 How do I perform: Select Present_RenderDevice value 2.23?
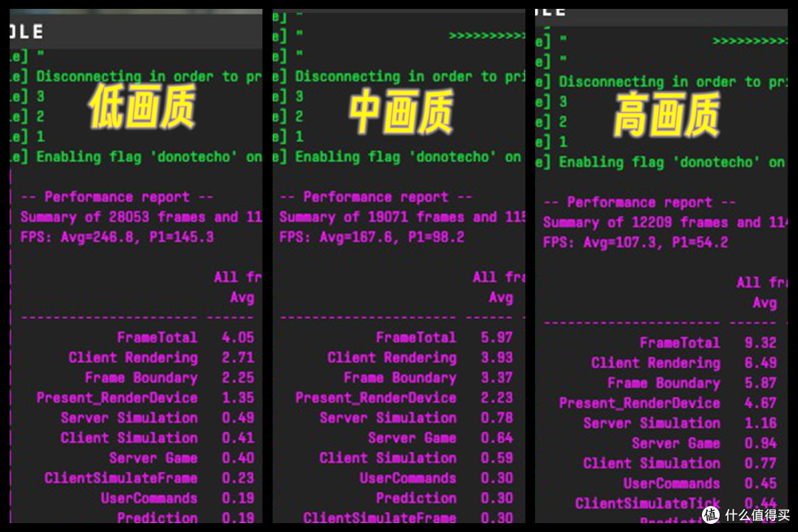click(x=497, y=398)
